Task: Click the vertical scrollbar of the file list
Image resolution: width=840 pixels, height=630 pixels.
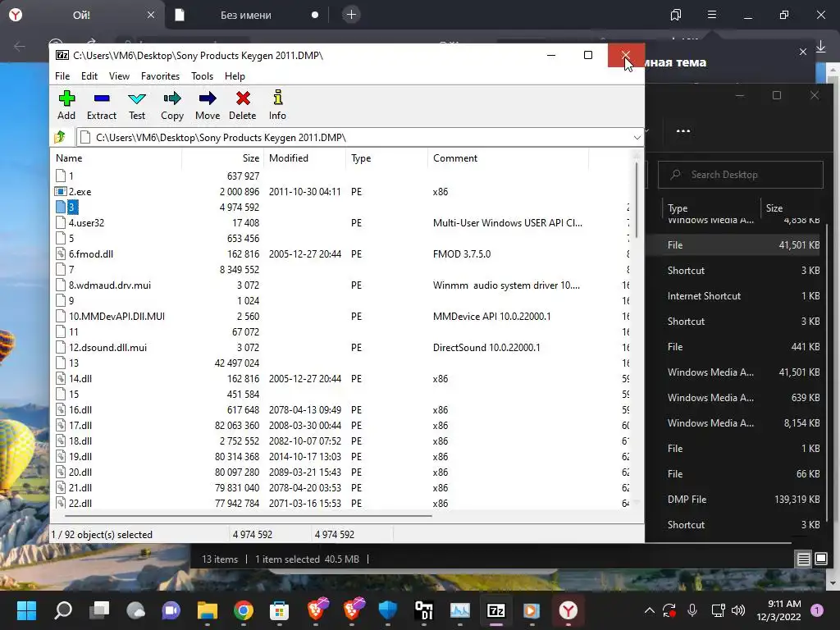Action: point(637,199)
